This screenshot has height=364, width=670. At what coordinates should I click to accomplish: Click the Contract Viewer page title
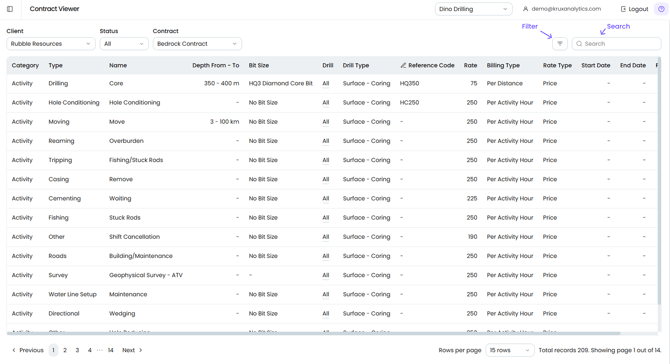click(x=54, y=9)
